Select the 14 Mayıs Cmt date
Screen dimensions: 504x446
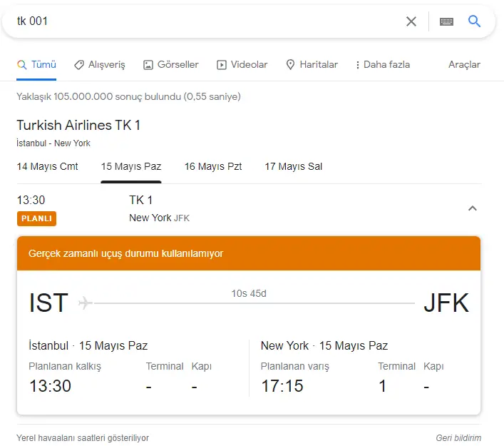[47, 166]
